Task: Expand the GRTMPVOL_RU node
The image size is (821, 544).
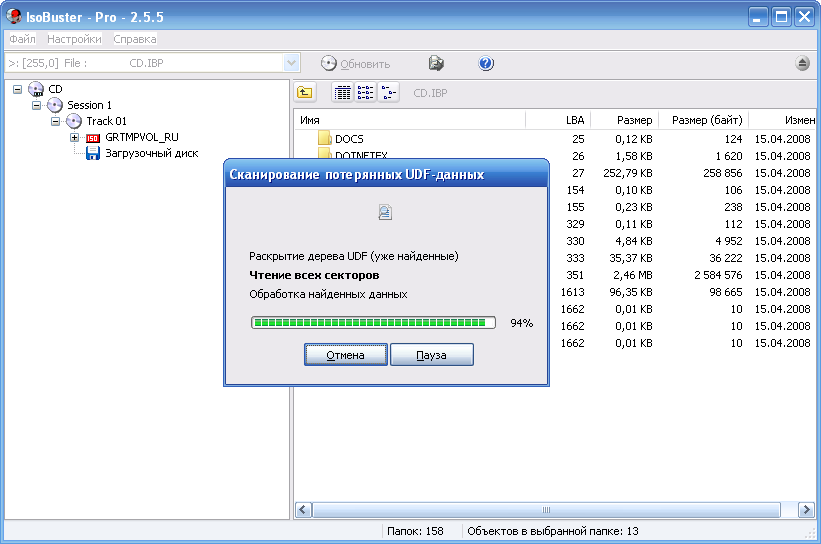Action: pos(74,138)
